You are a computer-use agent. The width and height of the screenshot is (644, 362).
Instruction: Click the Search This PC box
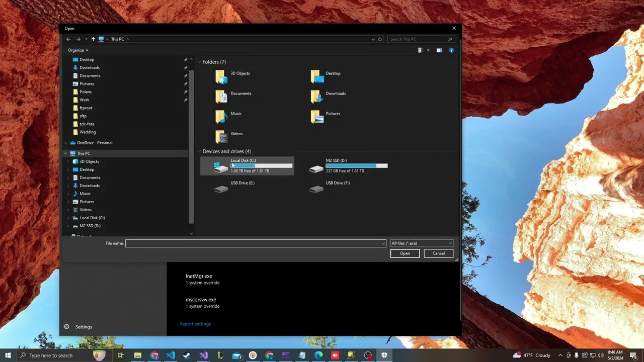click(x=421, y=39)
